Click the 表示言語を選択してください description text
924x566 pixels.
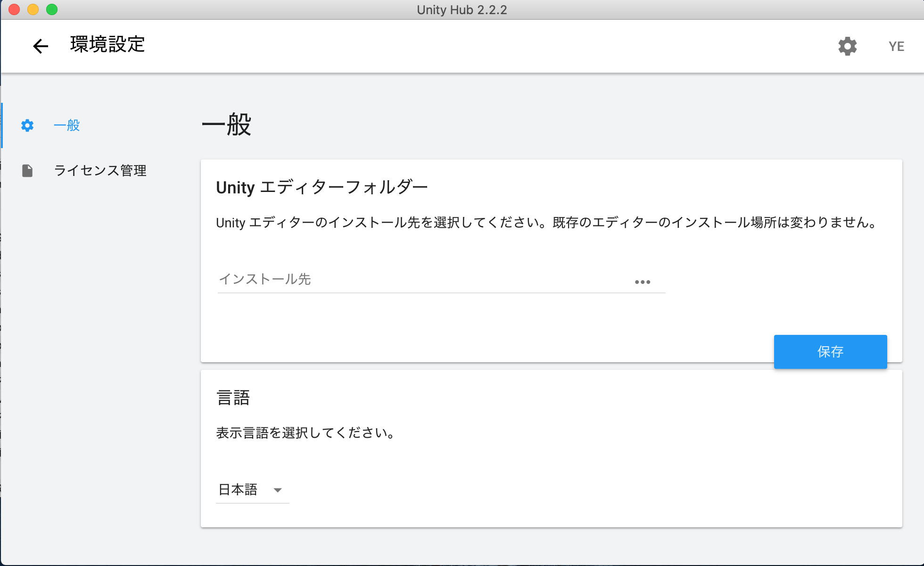305,433
